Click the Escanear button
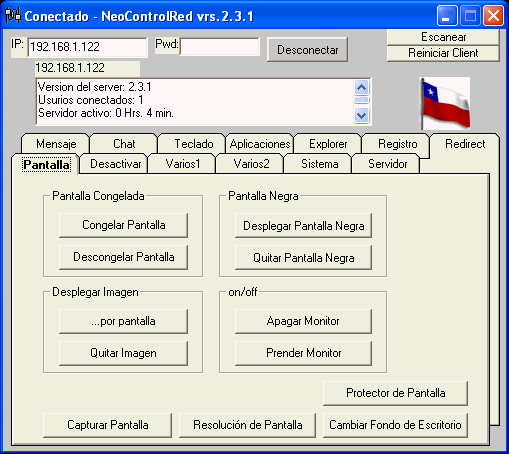 [443, 37]
